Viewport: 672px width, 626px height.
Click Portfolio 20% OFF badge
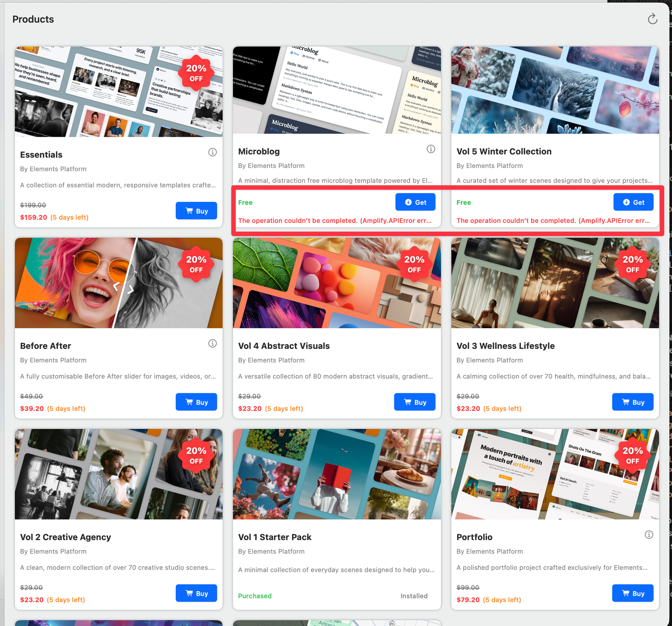[632, 455]
